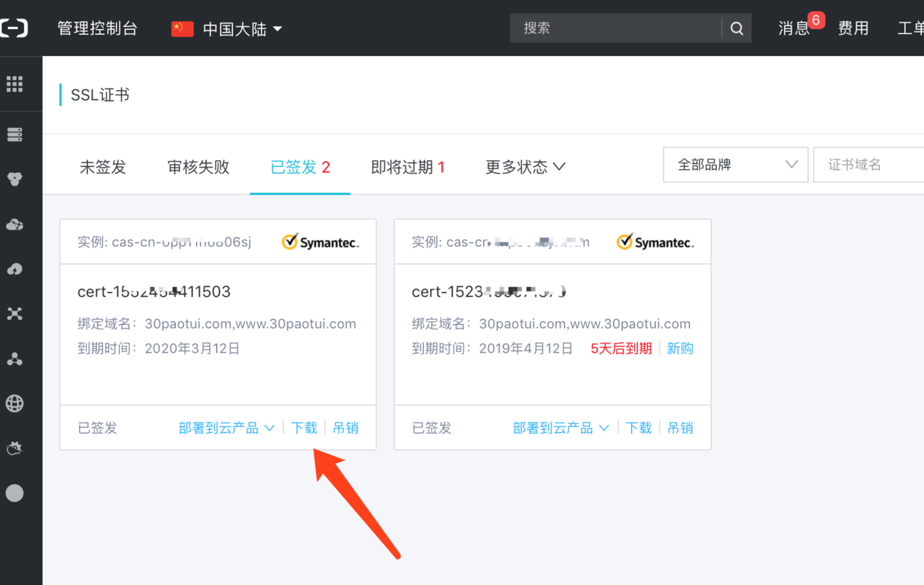
Task: Expand 部署到云产品 on the 2020 certificate
Action: pos(227,428)
